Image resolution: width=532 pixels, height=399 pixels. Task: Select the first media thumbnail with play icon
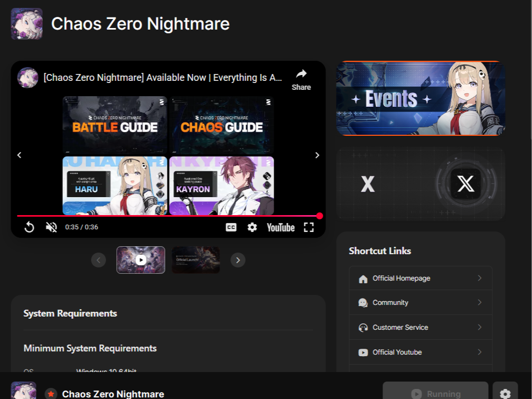(141, 260)
